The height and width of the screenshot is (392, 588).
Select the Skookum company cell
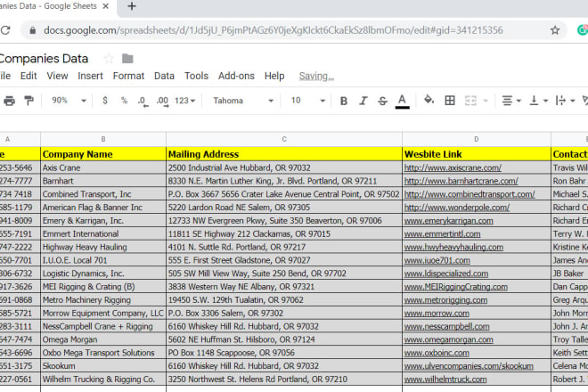[103, 366]
